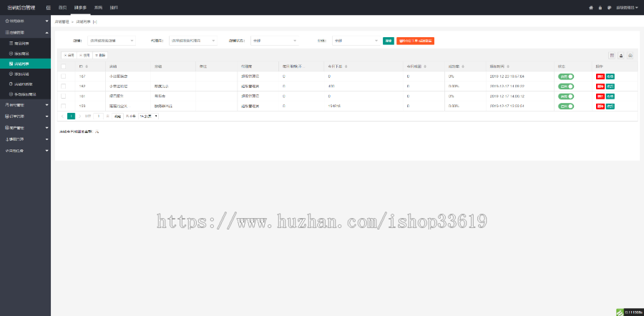This screenshot has height=316, width=644.
Task: Collapse the sidebar using the top bar menu icon
Action: coord(49,7)
